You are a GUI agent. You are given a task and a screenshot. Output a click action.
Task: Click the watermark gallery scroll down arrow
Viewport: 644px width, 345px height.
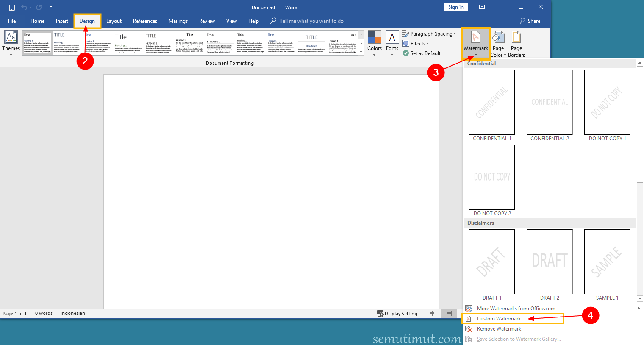click(640, 298)
